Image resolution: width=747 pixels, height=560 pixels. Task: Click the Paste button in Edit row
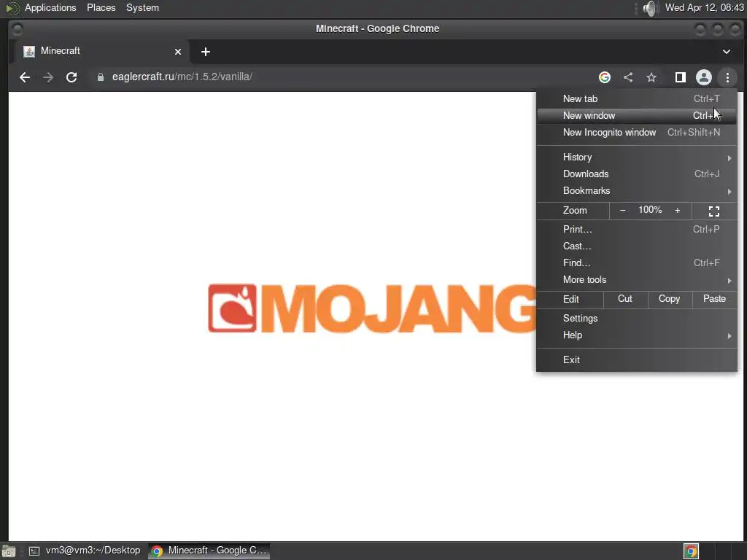[714, 298]
